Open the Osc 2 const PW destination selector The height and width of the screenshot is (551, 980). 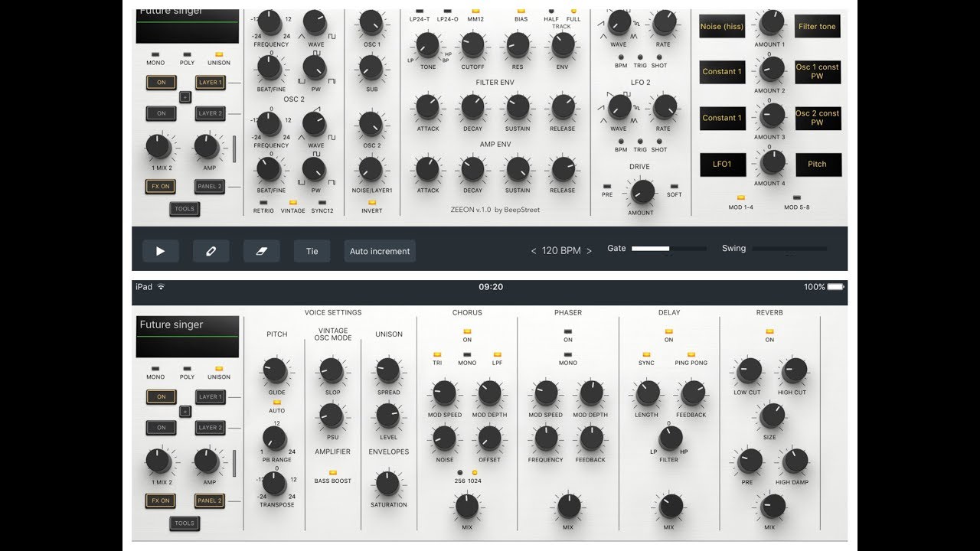(x=818, y=118)
